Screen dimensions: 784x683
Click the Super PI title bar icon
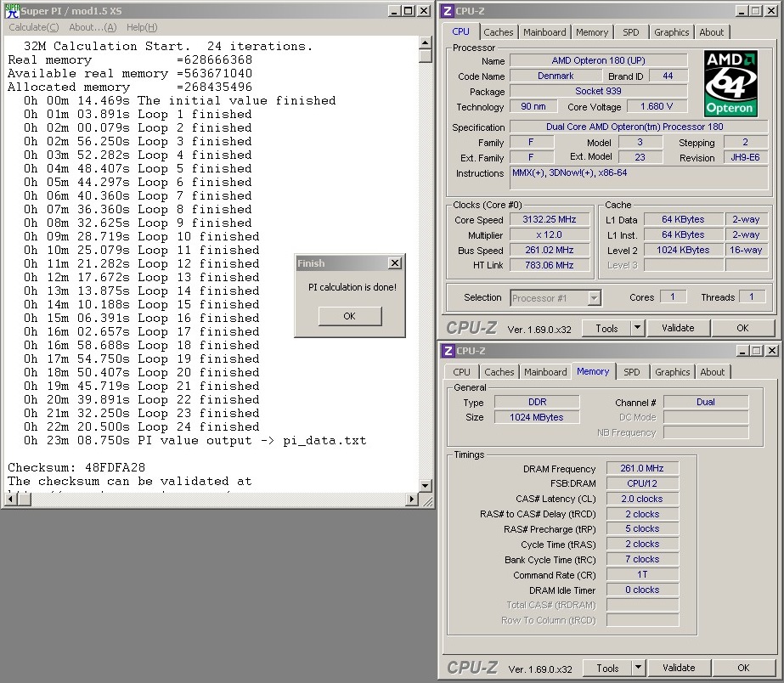coord(12,10)
